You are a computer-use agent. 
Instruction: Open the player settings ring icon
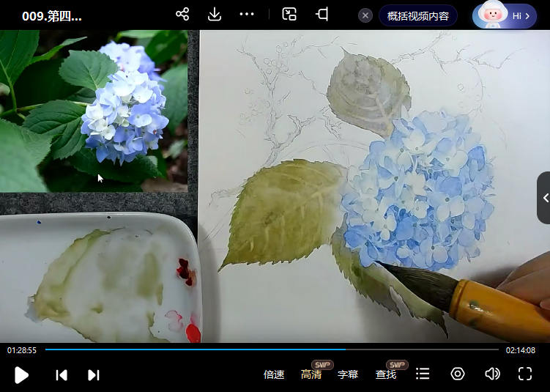tap(458, 374)
